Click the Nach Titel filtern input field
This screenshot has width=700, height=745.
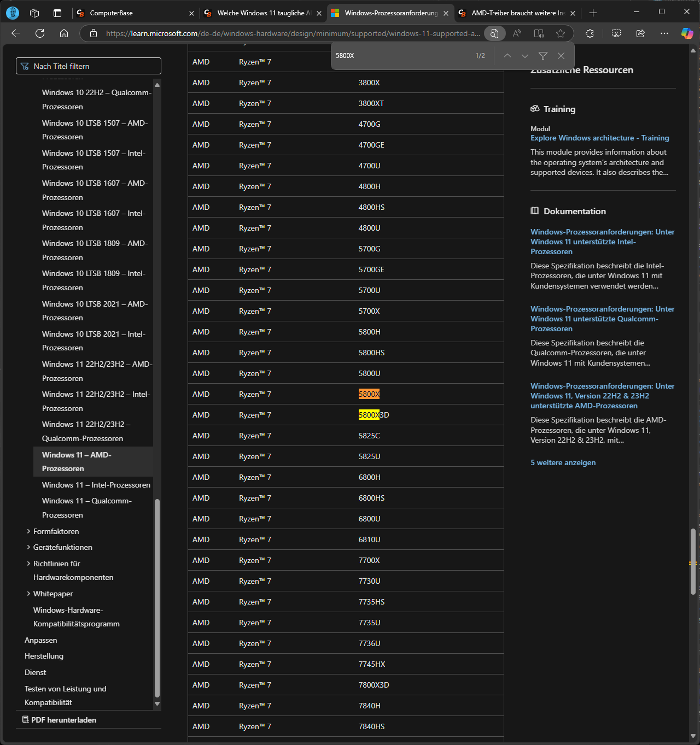(89, 66)
